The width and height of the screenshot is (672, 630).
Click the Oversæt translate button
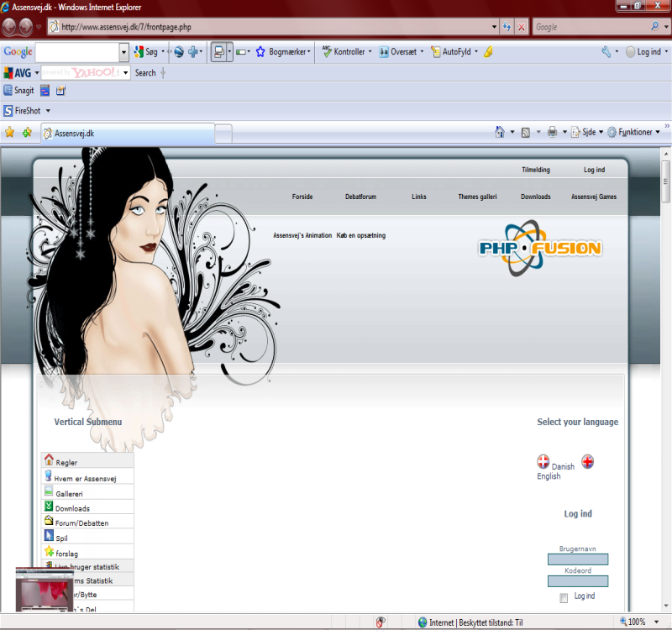(x=397, y=52)
